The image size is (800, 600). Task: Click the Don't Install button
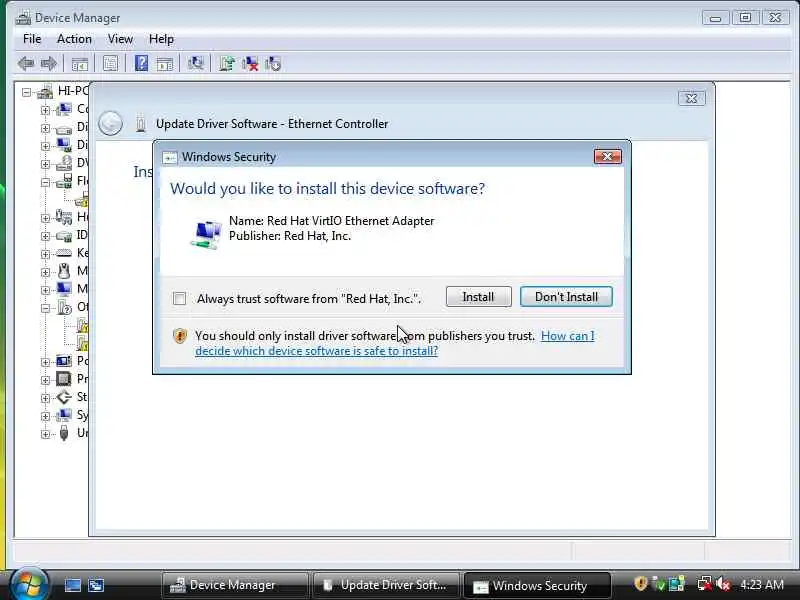pyautogui.click(x=566, y=297)
